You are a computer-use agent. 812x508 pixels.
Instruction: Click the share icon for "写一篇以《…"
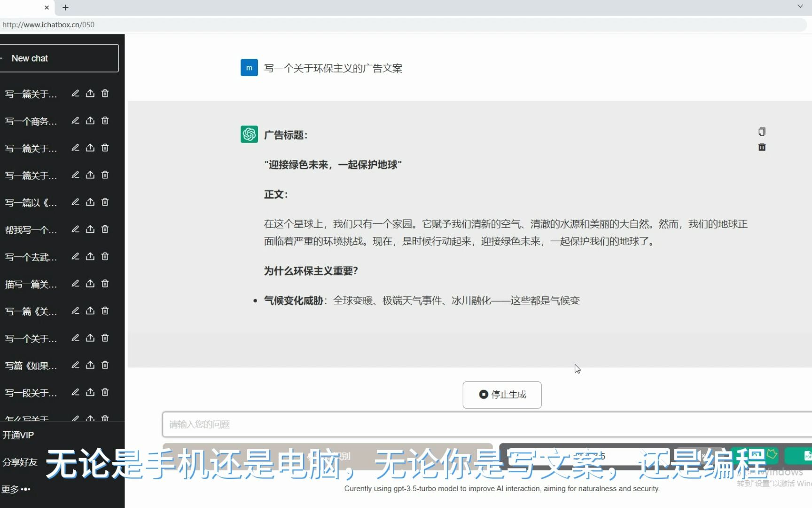pos(90,202)
